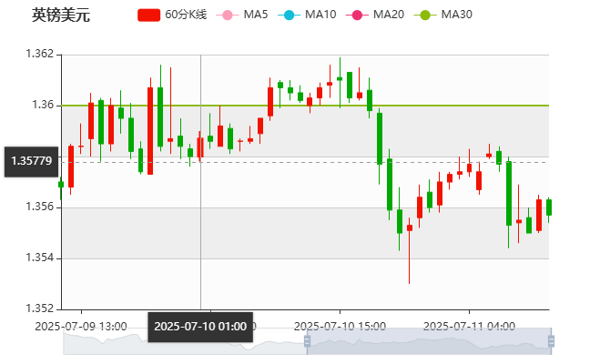
Task: Click the candle on the vertical crosshair line
Action: (x=200, y=147)
